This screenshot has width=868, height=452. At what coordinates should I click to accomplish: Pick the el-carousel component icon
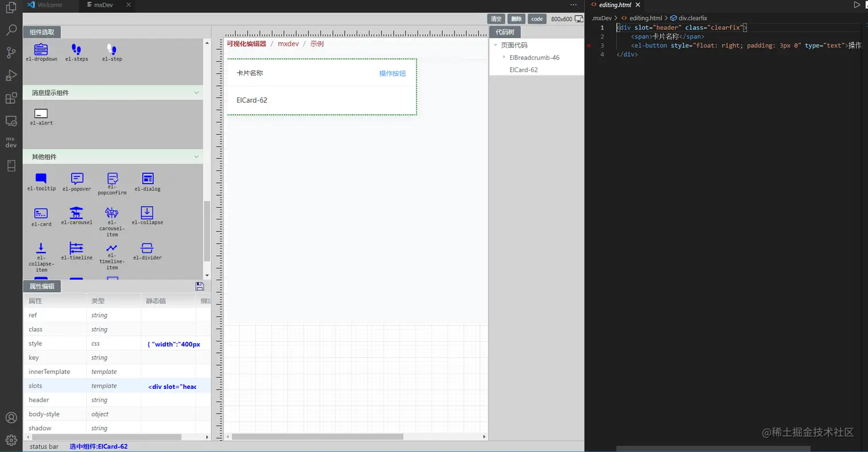pos(76,213)
